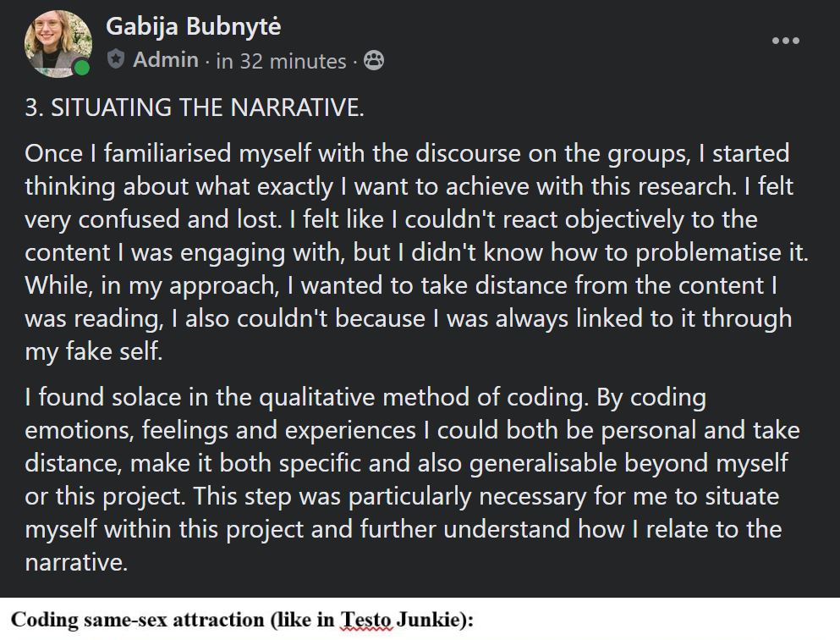840x640 pixels.
Task: Click the green online status dot
Action: 82,68
